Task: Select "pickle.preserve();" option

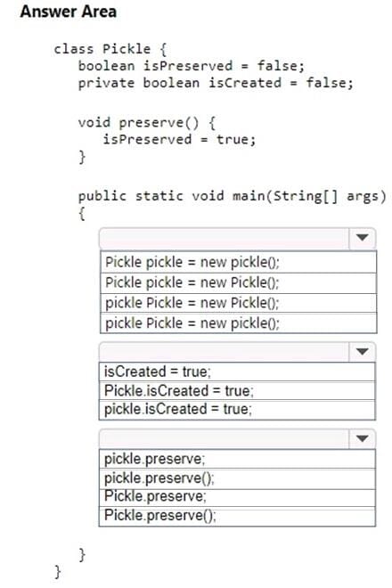Action: pyautogui.click(x=237, y=478)
